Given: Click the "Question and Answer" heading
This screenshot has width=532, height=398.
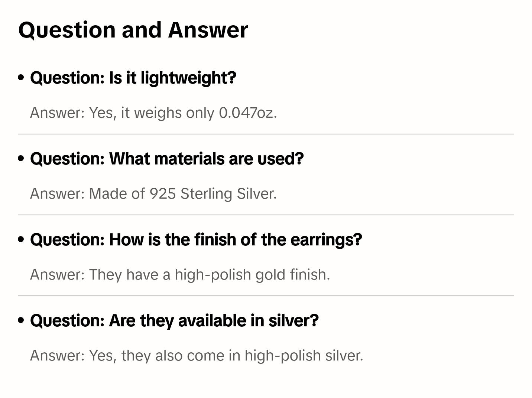Looking at the screenshot, I should coord(133,30).
